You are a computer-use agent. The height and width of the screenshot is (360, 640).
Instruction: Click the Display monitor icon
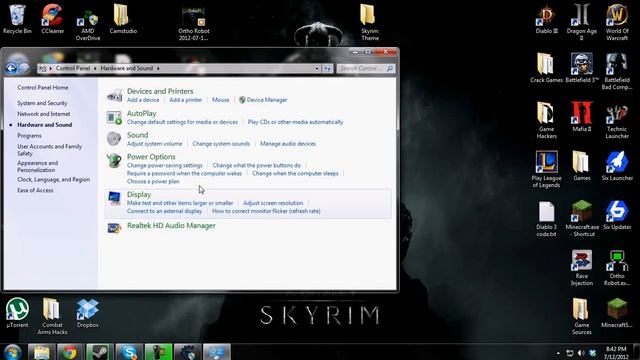(x=114, y=198)
